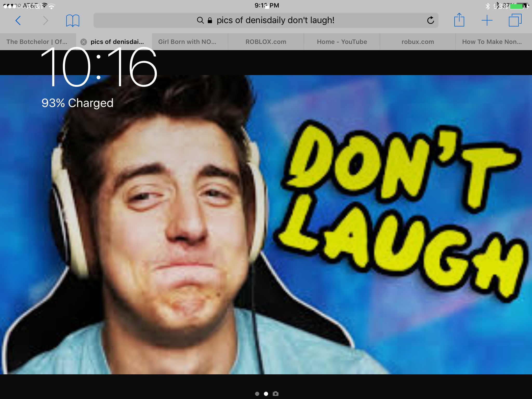Close the 'pics of denisdai...' tab
Image resolution: width=532 pixels, height=399 pixels.
pyautogui.click(x=84, y=42)
